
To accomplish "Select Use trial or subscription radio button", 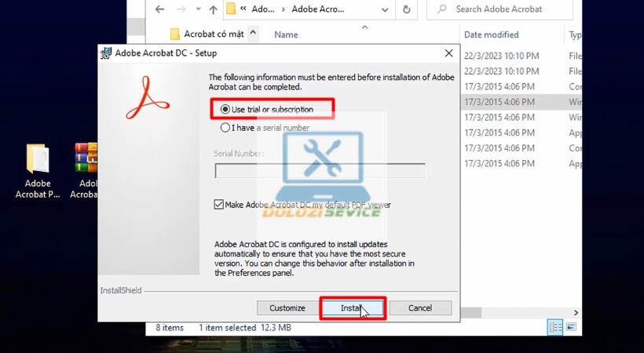I will [225, 109].
